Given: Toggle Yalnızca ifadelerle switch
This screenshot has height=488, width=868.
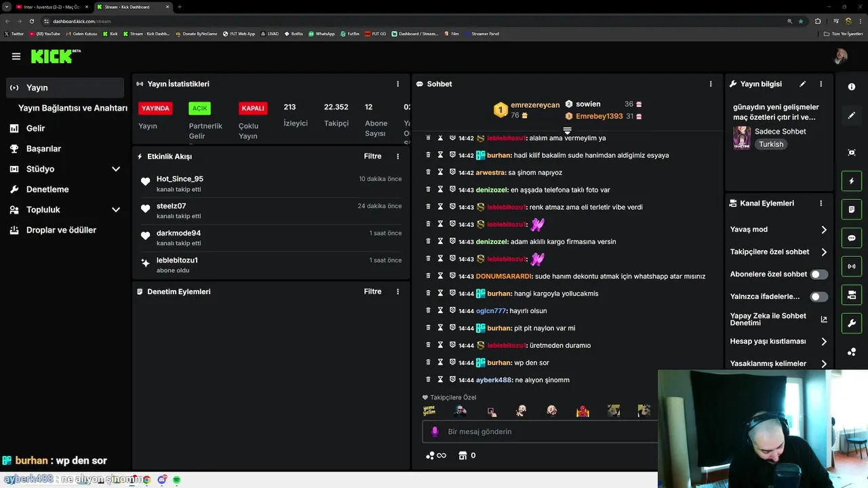Looking at the screenshot, I should 819,297.
